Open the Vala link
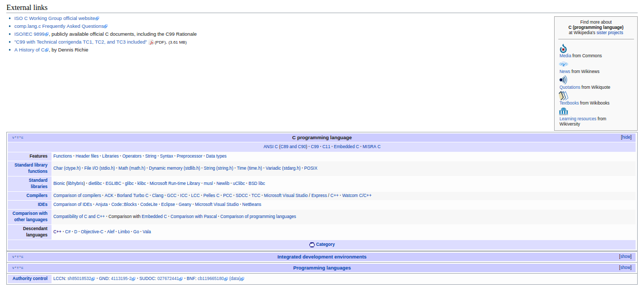 147,232
